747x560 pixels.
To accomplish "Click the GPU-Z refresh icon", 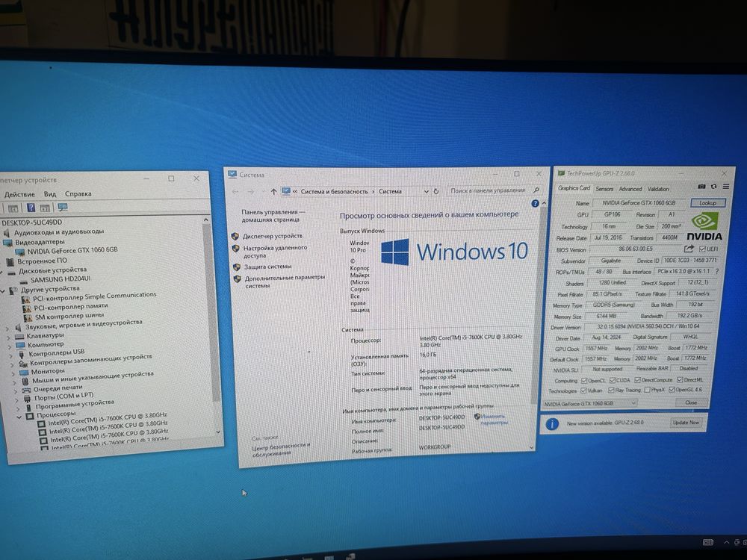I will (713, 187).
